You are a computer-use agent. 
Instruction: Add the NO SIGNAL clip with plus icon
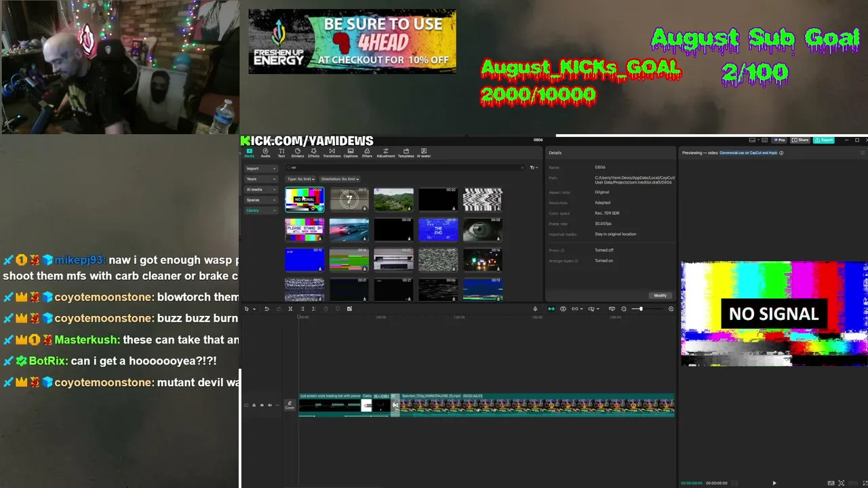(x=320, y=209)
